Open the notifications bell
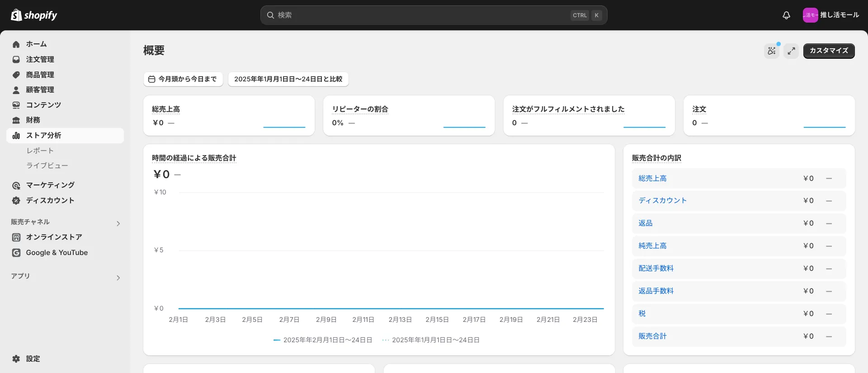This screenshot has width=868, height=373. tap(786, 15)
